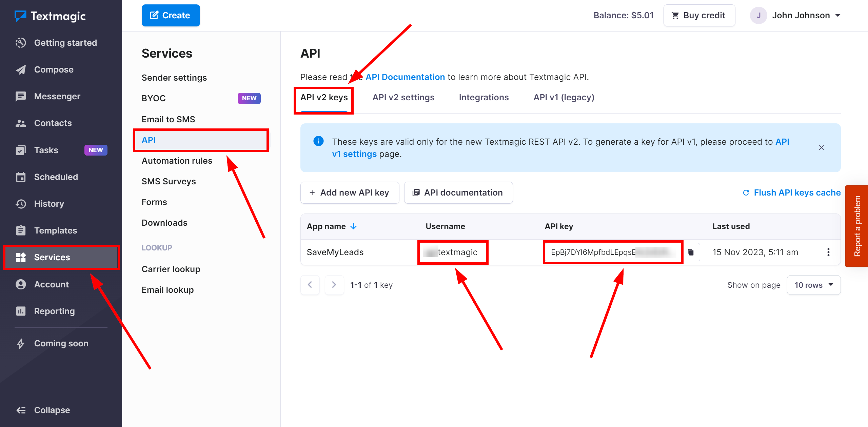Open Sender settings

point(174,78)
